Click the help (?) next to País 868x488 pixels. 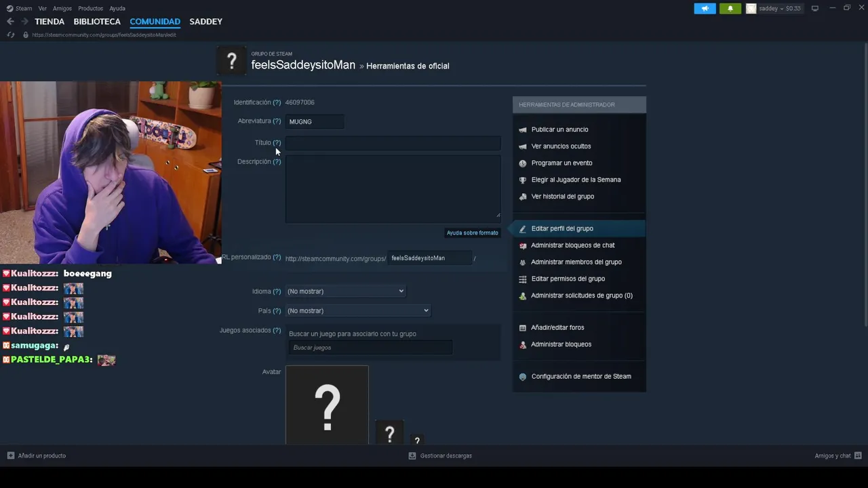[277, 310]
